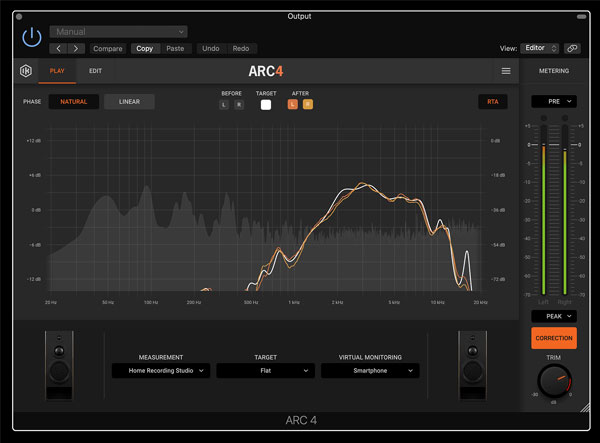600x443 pixels.
Task: Toggle the Correction button
Action: (554, 338)
